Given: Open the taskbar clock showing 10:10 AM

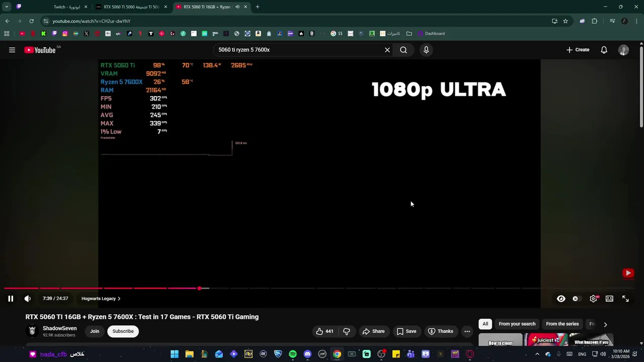Looking at the screenshot, I should tap(621, 354).
